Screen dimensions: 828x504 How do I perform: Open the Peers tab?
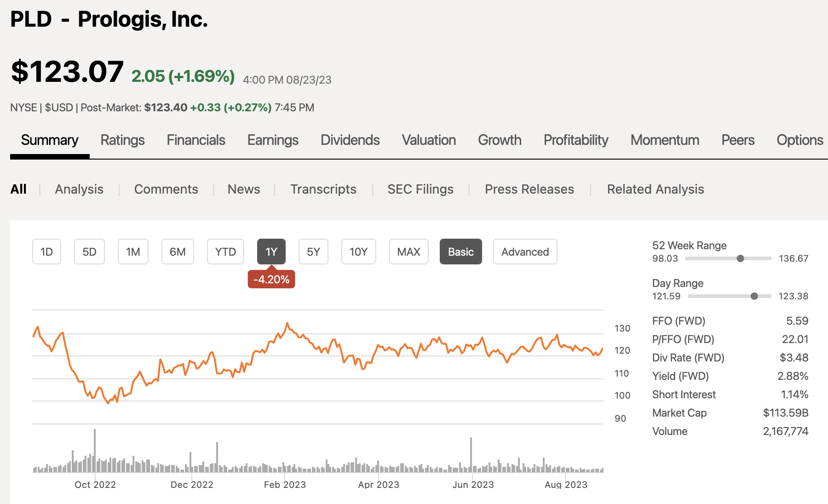(x=738, y=140)
